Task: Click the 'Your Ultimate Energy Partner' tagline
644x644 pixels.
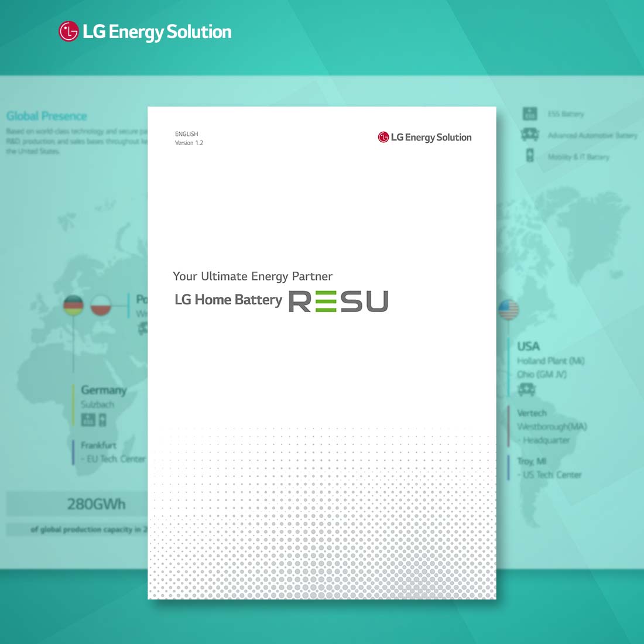Action: [x=252, y=276]
